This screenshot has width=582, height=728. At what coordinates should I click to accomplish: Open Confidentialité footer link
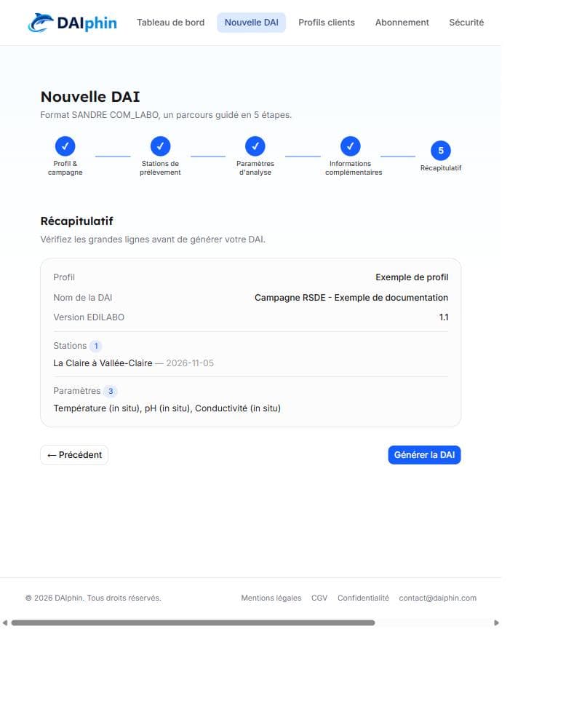pyautogui.click(x=363, y=598)
